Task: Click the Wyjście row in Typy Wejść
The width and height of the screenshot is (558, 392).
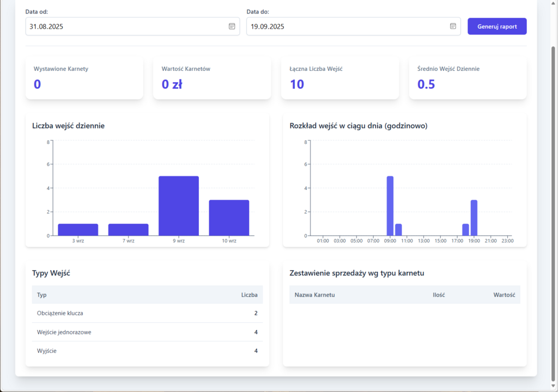Action: 147,351
